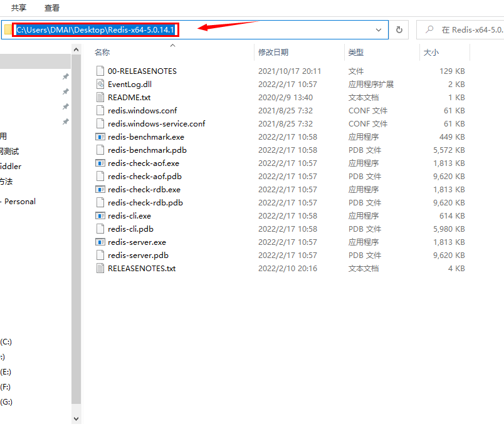This screenshot has height=439, width=504.
Task: Select redis-check-rdb.exe file name
Action: pyautogui.click(x=144, y=190)
